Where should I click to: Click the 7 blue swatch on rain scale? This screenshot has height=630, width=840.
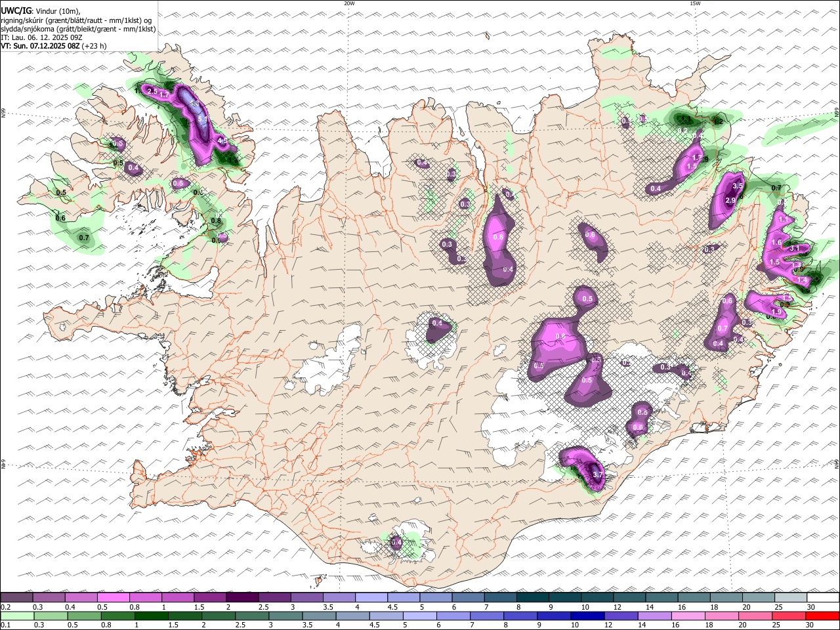[486, 616]
